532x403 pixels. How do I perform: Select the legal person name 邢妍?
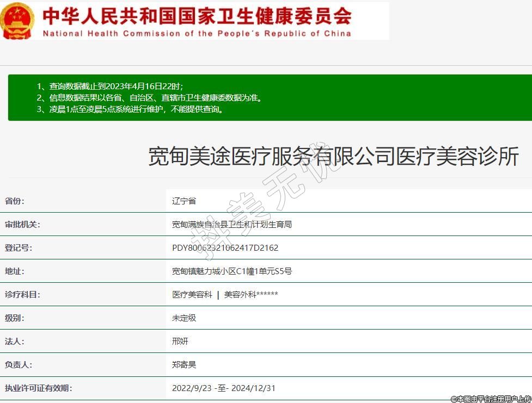coord(180,342)
